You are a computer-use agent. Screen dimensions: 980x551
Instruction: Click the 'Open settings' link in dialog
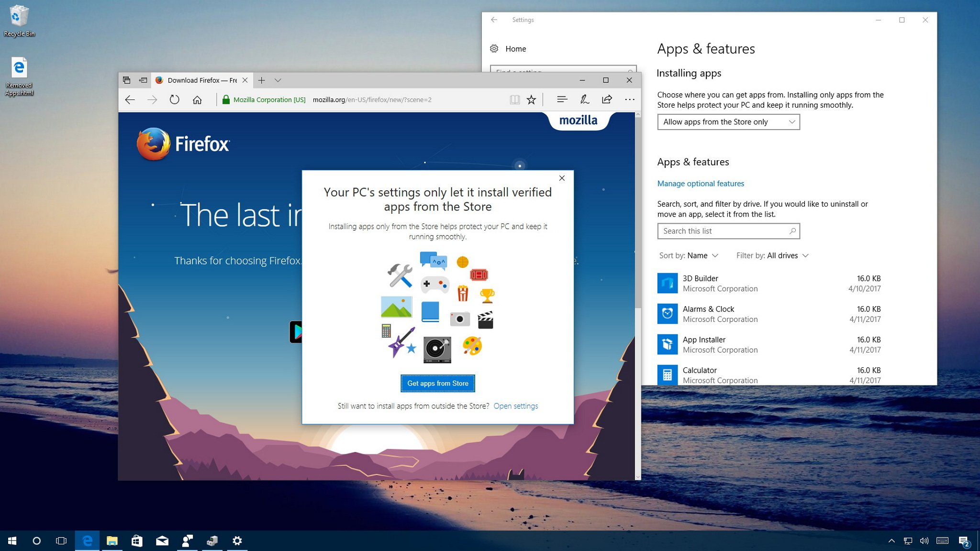pos(515,406)
